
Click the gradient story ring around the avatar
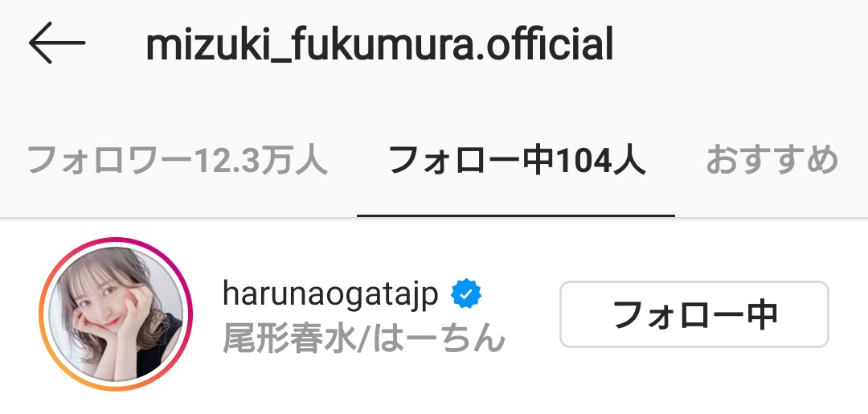click(x=115, y=314)
